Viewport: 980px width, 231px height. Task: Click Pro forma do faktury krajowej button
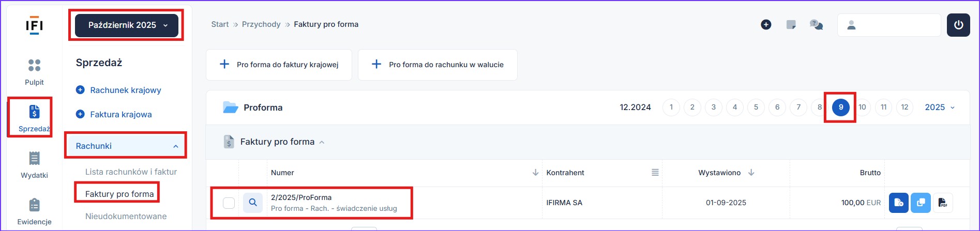(x=279, y=65)
